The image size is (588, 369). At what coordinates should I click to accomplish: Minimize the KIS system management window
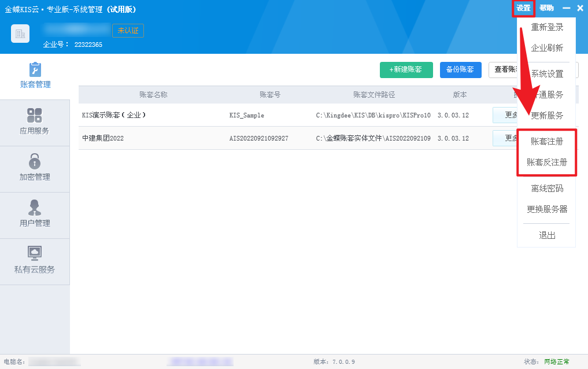567,8
